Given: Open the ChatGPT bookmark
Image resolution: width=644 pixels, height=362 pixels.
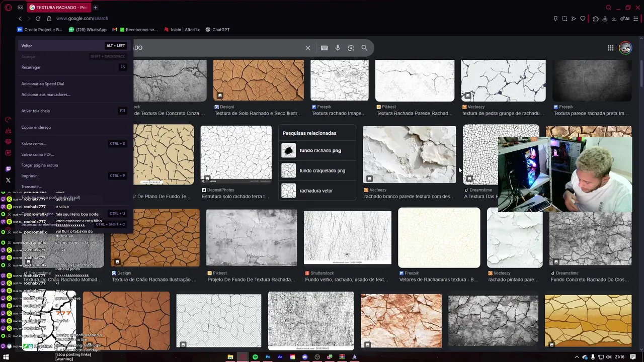Looking at the screenshot, I should (x=217, y=30).
